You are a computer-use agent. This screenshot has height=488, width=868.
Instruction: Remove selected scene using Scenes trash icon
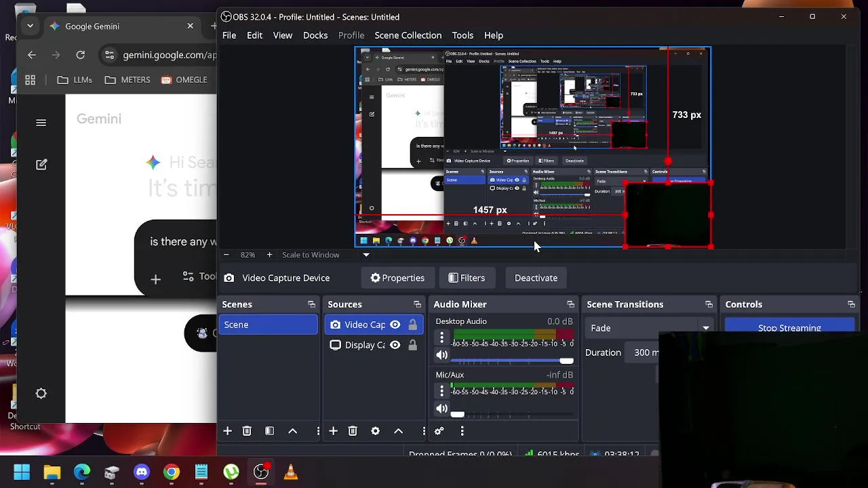point(247,431)
